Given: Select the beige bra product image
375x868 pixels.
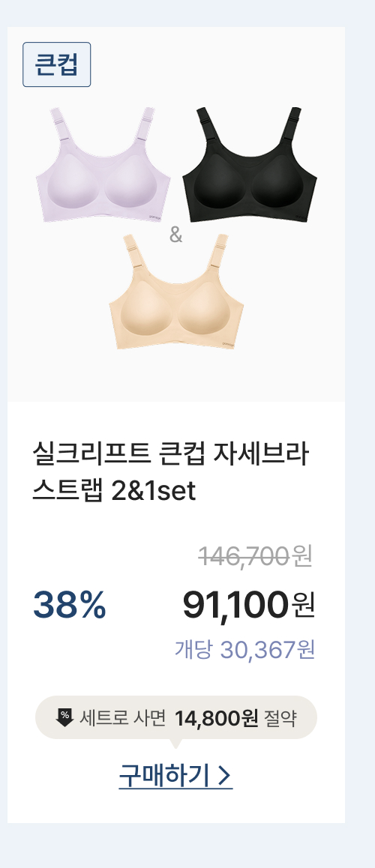Looking at the screenshot, I should (x=176, y=291).
